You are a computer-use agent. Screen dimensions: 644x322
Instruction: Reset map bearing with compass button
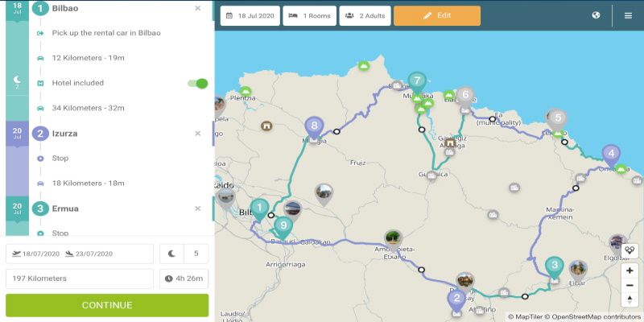point(630,299)
